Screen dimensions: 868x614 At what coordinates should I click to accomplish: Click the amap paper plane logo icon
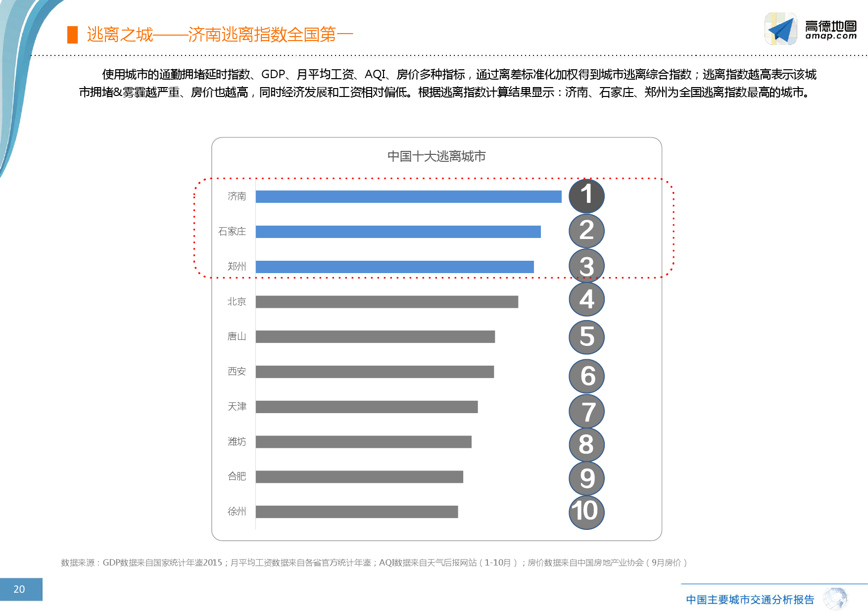pos(781,29)
